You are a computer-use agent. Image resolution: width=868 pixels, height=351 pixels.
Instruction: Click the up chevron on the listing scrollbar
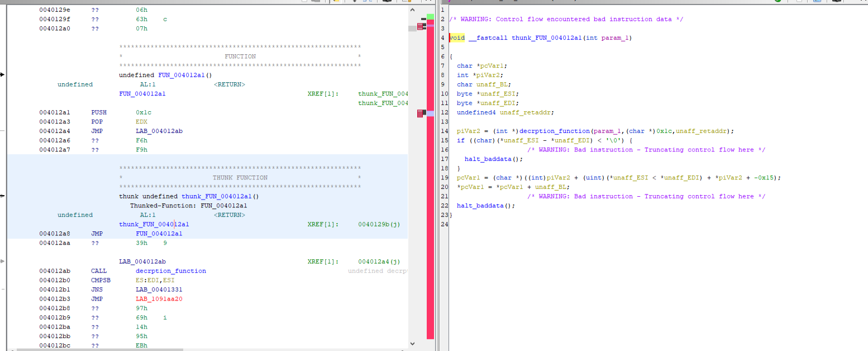(x=412, y=10)
